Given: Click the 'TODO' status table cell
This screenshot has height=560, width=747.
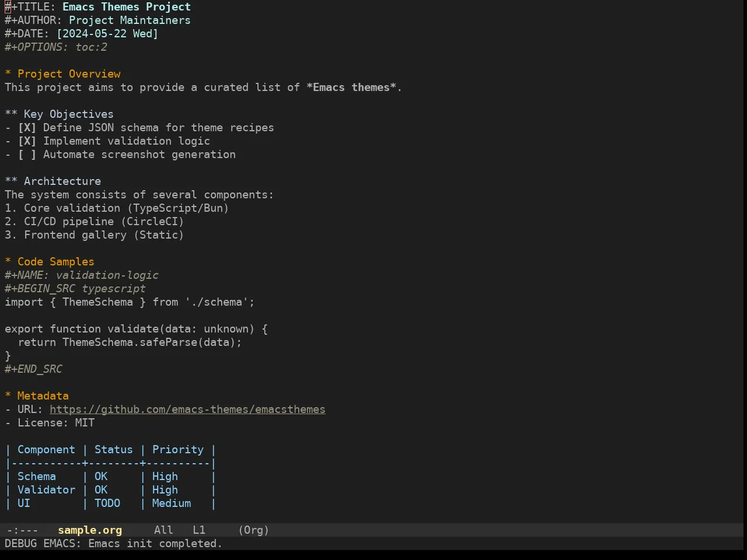Looking at the screenshot, I should coord(107,503).
